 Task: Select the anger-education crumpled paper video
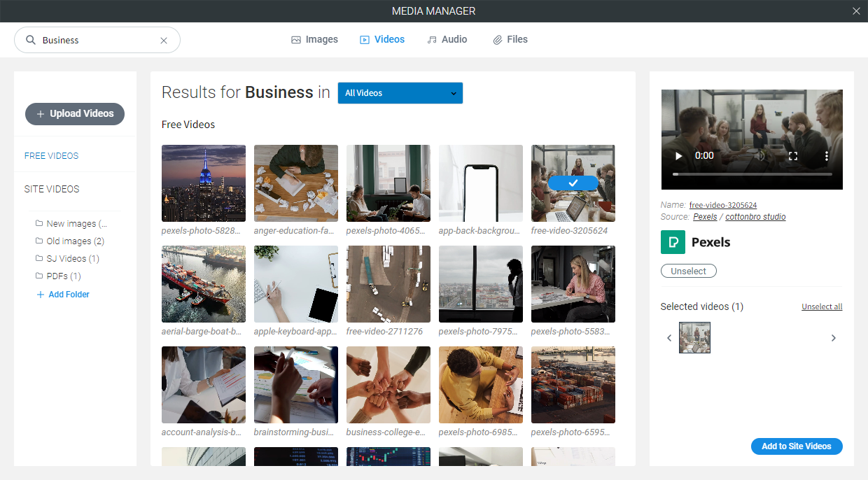(x=296, y=183)
